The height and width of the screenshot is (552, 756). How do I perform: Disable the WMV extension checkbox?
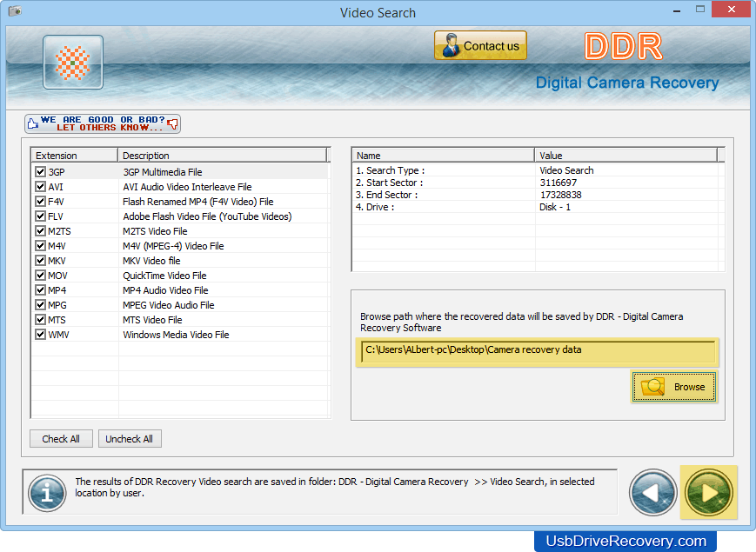click(x=41, y=335)
